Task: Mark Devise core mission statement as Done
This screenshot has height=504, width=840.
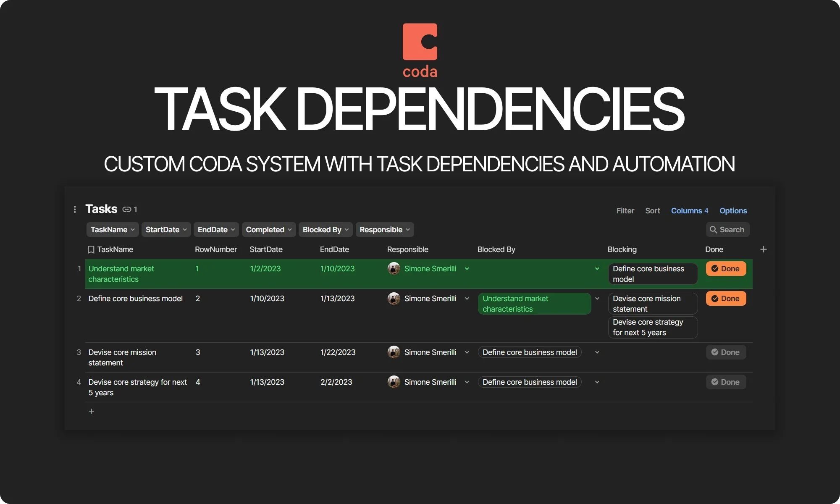Action: pos(725,352)
